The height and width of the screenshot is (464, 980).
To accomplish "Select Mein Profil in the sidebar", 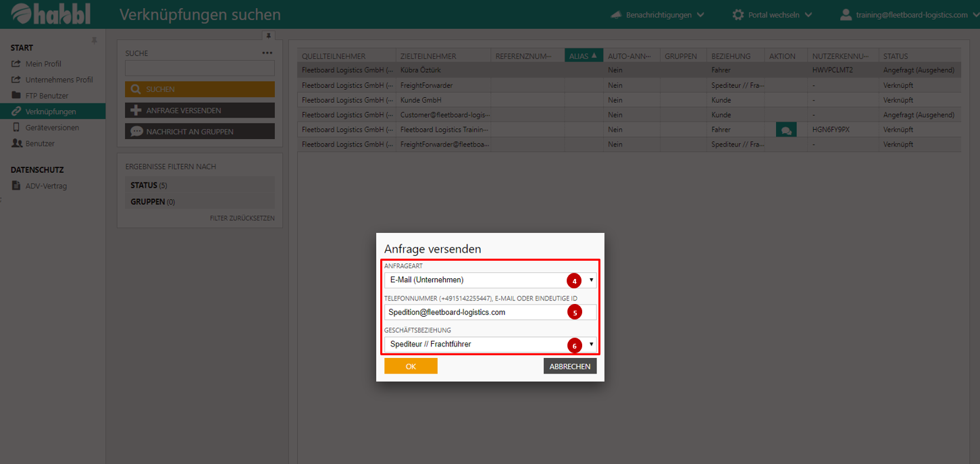I will pyautogui.click(x=43, y=64).
